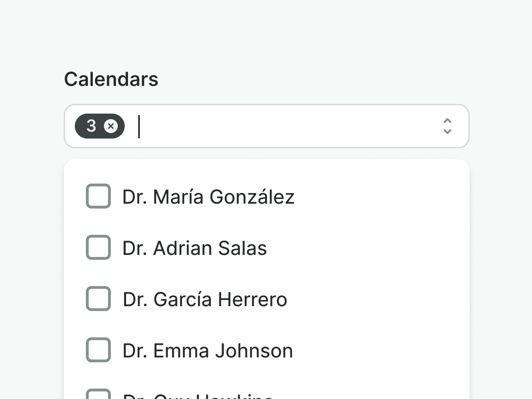Screen dimensions: 532x399
Task: Focus the Calendars search text field
Action: (x=277, y=126)
